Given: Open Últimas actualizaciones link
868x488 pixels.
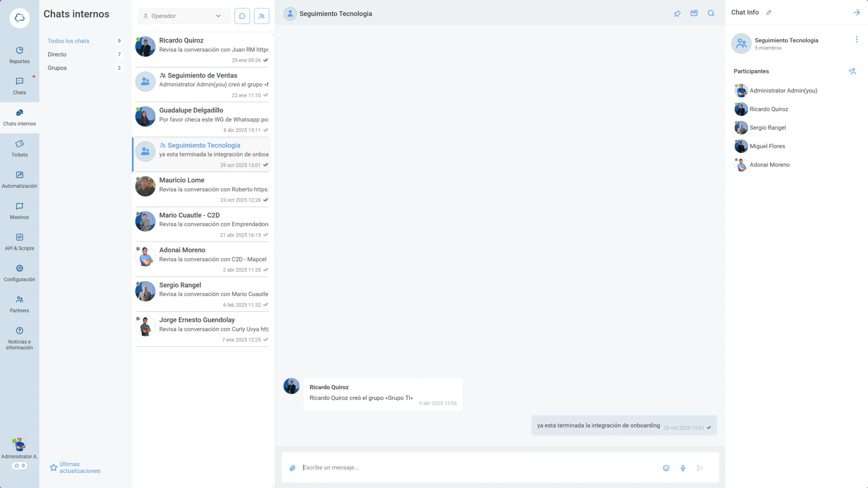Looking at the screenshot, I should [x=80, y=467].
